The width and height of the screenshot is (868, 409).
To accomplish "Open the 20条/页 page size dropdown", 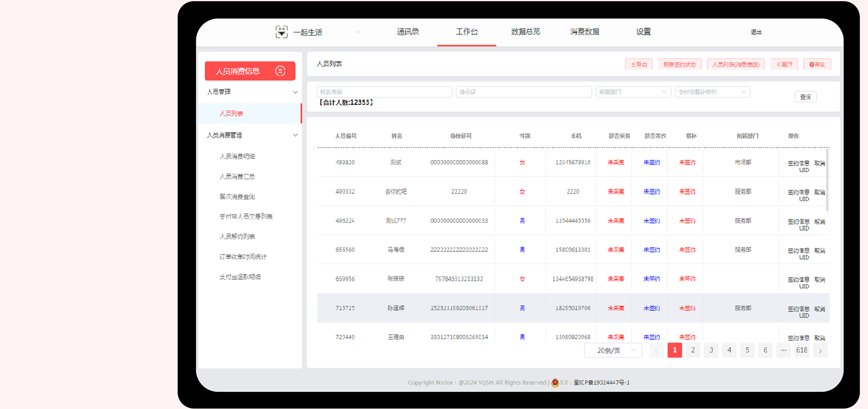I will 613,350.
